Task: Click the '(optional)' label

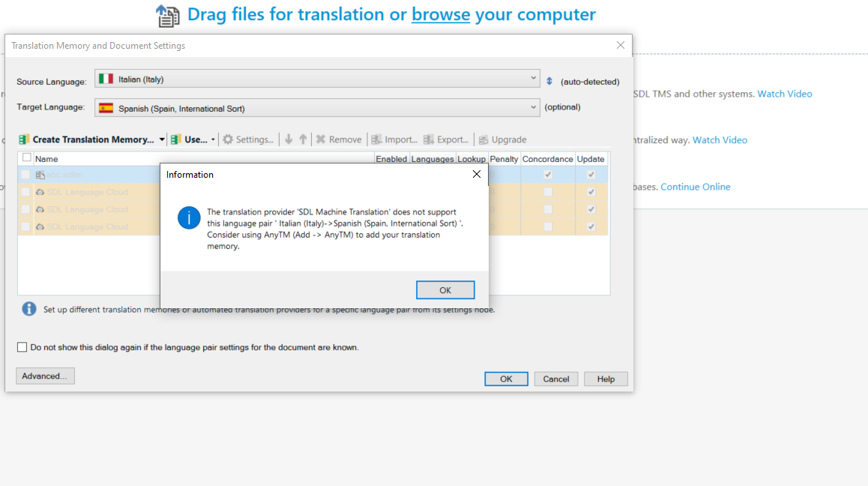Action: [x=562, y=107]
